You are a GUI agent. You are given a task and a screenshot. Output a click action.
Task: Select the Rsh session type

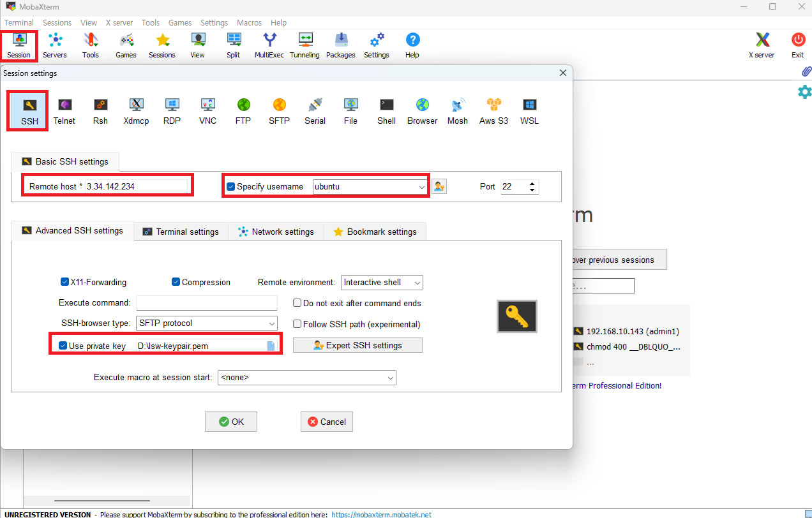tap(100, 111)
